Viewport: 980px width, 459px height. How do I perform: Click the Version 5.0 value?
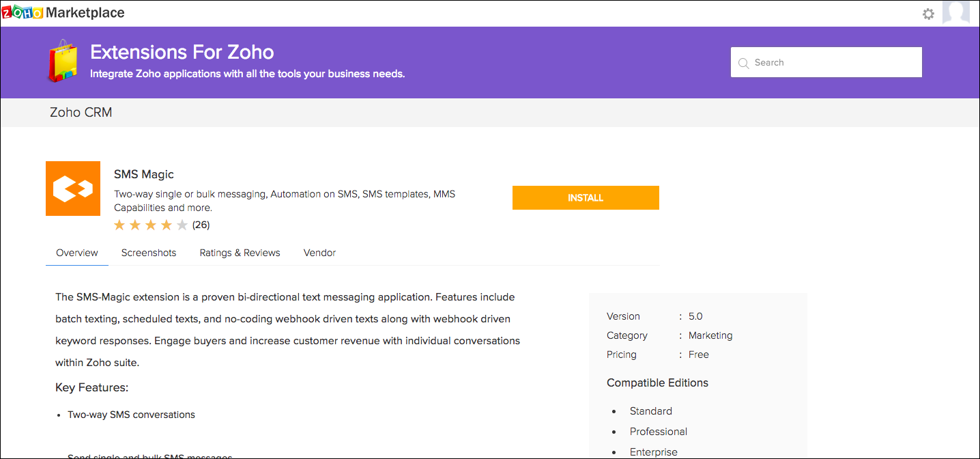click(695, 316)
